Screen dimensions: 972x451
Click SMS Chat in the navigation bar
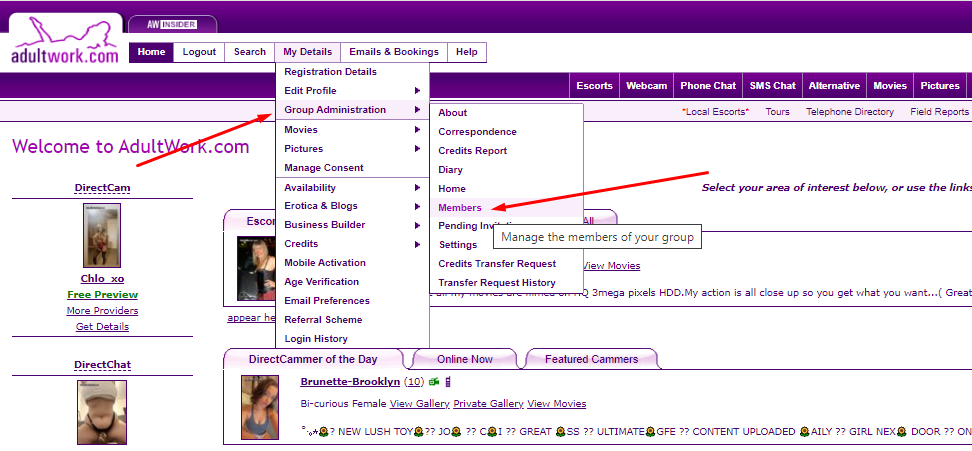pyautogui.click(x=772, y=86)
